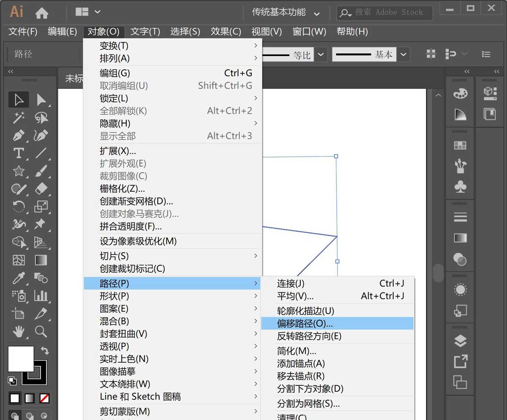
Task: Expand the 锁定(L) submenu
Action: point(173,98)
